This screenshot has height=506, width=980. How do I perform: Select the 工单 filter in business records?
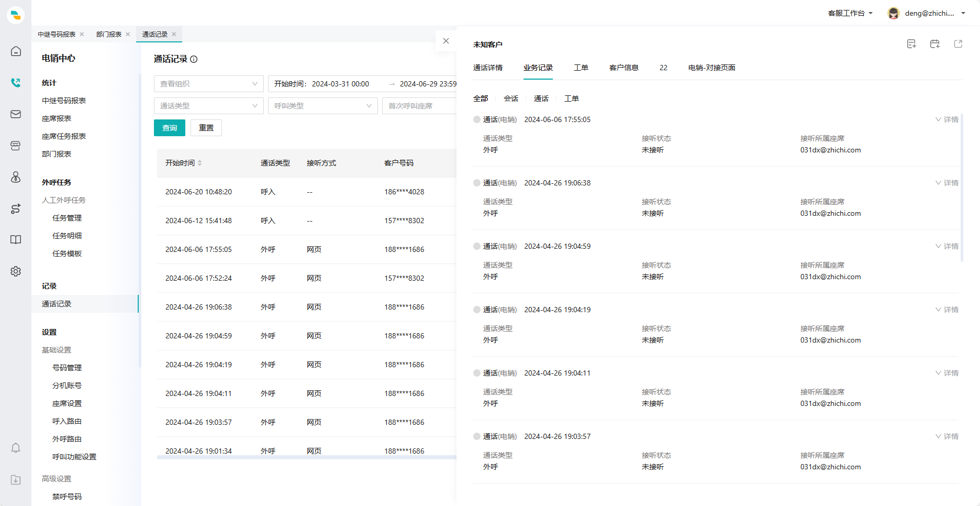click(572, 98)
